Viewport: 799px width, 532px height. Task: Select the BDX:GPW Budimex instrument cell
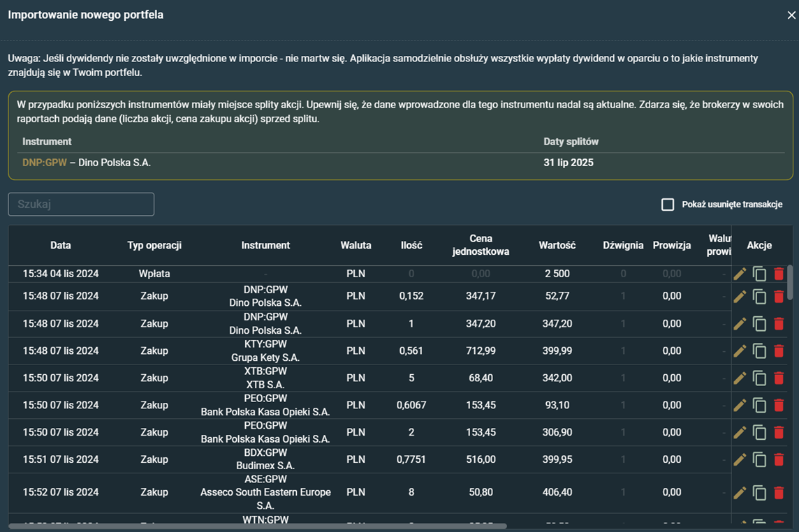[265, 459]
